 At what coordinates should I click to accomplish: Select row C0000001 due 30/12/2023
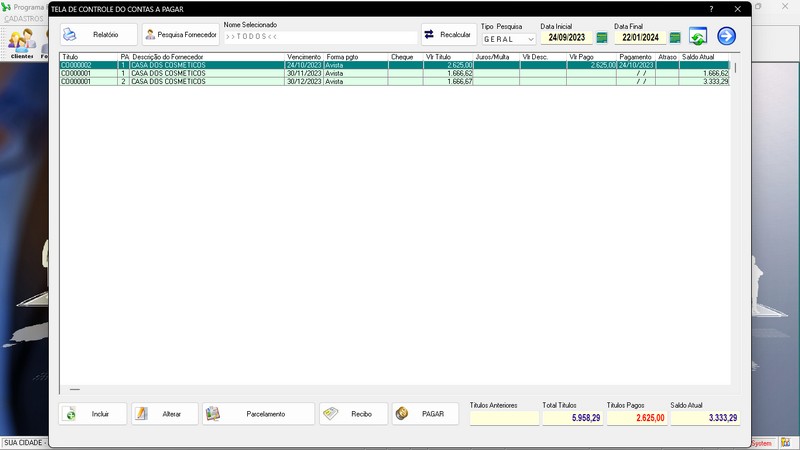coord(394,82)
